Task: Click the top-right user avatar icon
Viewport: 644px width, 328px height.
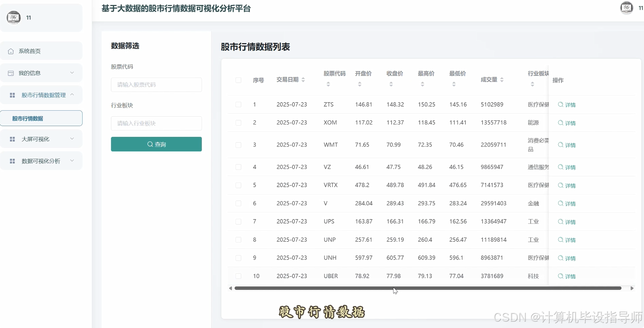Action: pyautogui.click(x=627, y=7)
